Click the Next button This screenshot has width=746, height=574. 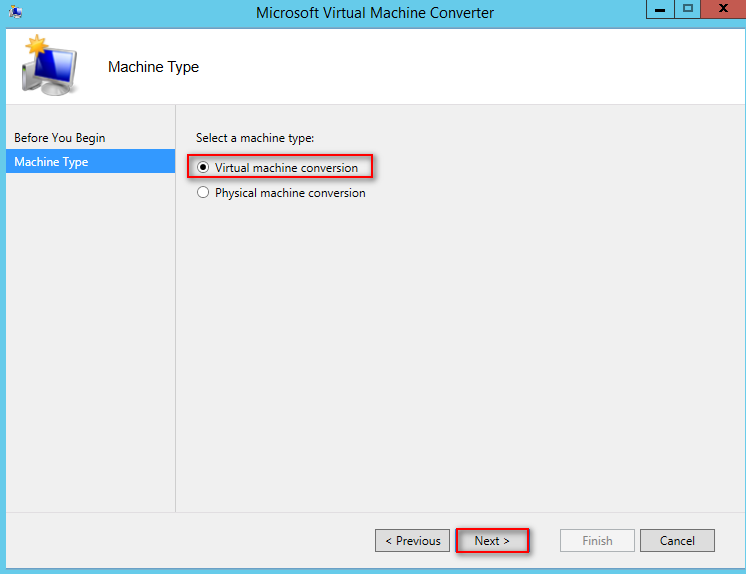[x=492, y=541]
